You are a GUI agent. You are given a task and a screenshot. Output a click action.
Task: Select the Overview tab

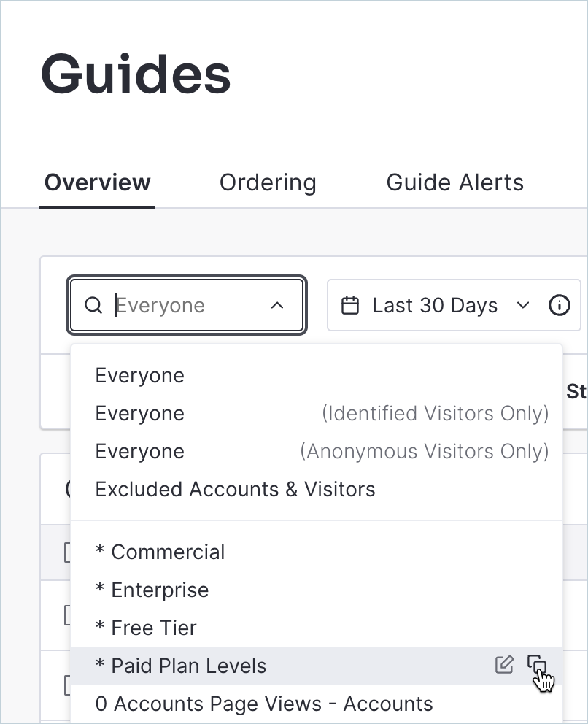[x=97, y=182]
